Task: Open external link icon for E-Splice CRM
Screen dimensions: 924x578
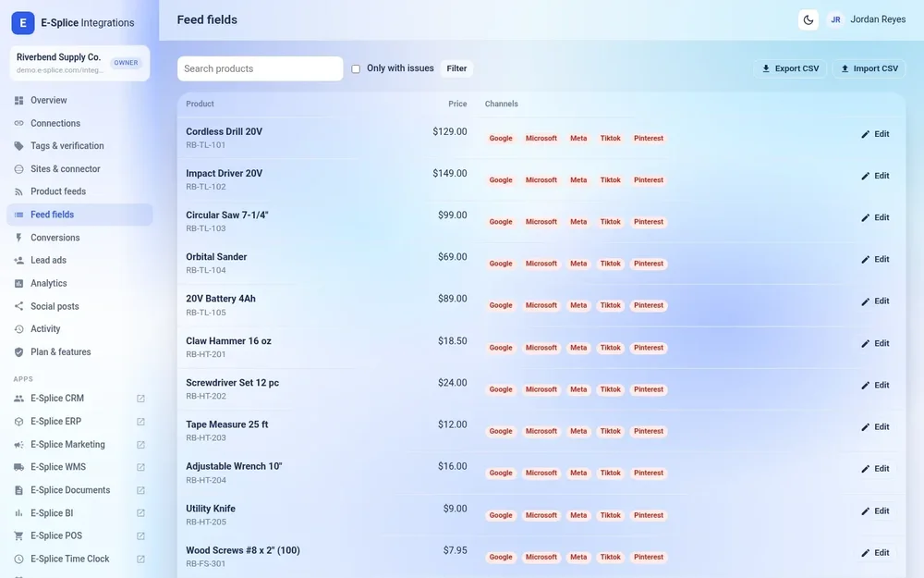Action: tap(140, 399)
